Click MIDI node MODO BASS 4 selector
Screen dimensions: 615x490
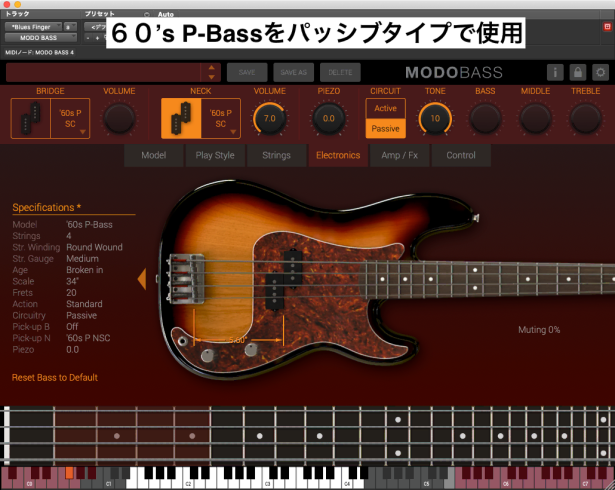39,52
